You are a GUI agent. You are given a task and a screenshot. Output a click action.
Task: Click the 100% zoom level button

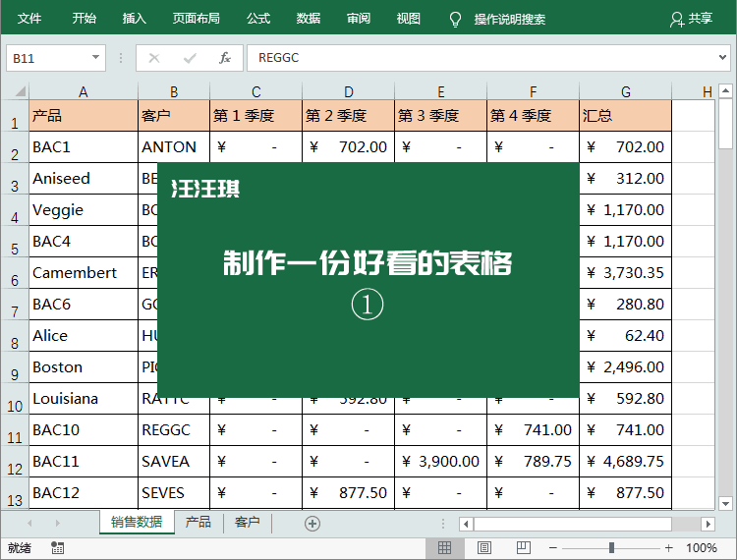(702, 547)
